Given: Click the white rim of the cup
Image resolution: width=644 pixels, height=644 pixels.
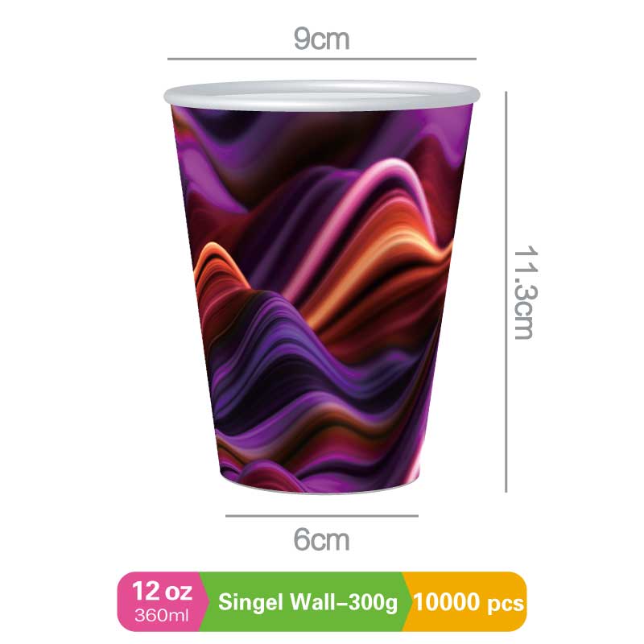Looking at the screenshot, I should (321, 96).
